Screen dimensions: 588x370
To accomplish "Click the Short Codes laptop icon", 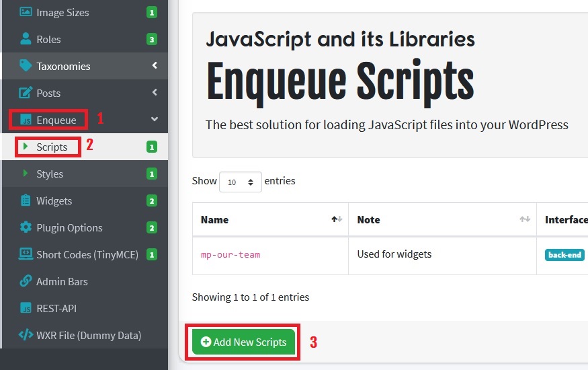I will point(26,254).
